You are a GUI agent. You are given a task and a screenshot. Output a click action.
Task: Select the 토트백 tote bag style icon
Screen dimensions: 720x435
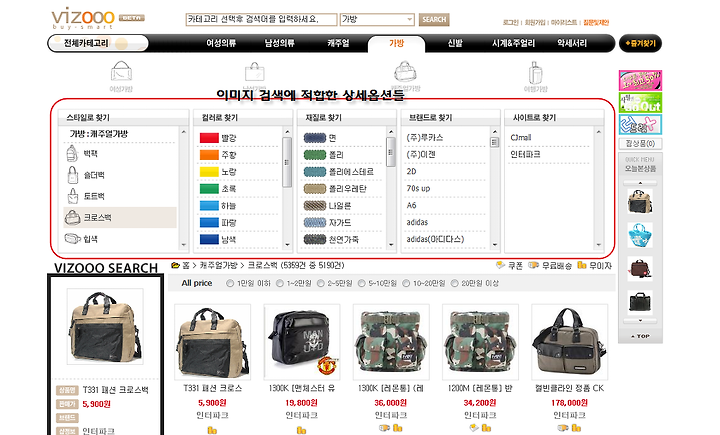pyautogui.click(x=73, y=196)
